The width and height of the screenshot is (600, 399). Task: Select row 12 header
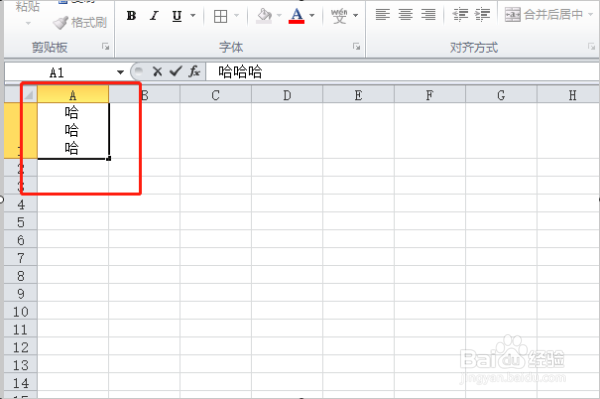pos(21,347)
